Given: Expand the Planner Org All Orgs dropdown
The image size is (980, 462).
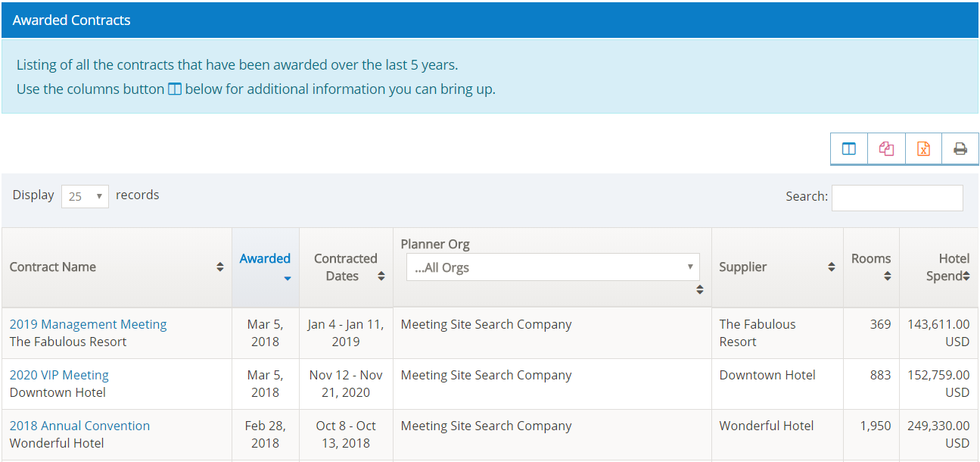Looking at the screenshot, I should click(x=552, y=267).
